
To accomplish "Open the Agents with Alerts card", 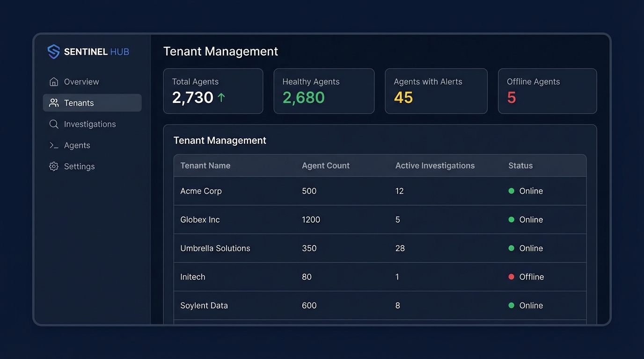I will coord(436,91).
